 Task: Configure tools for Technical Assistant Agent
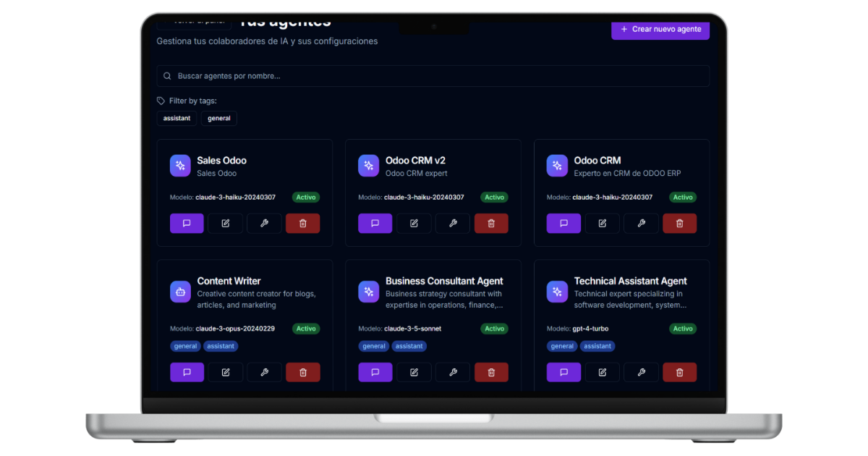point(641,372)
